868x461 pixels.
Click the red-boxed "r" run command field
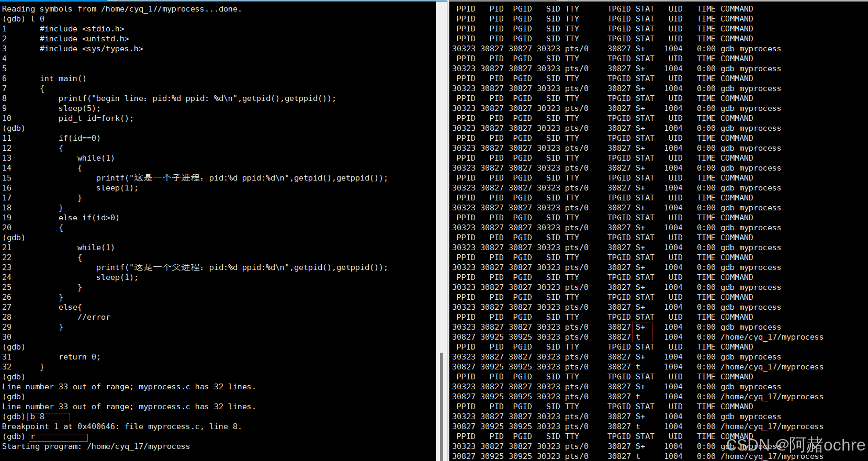click(58, 436)
